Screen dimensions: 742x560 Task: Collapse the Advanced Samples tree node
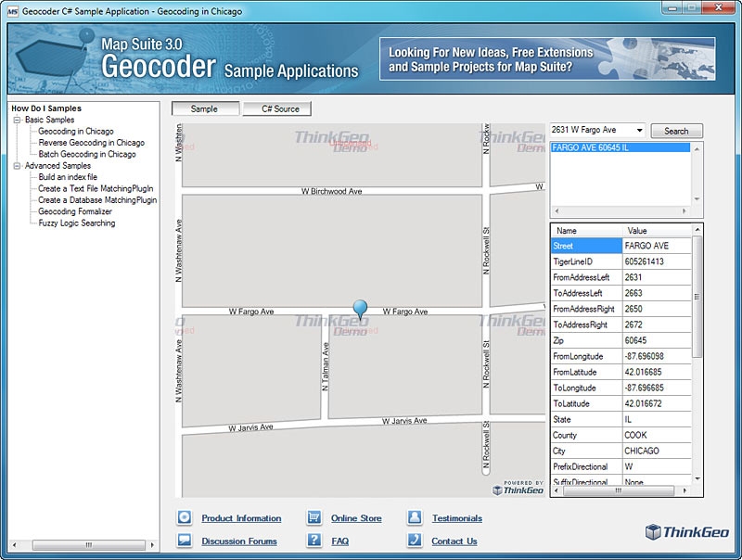(17, 166)
